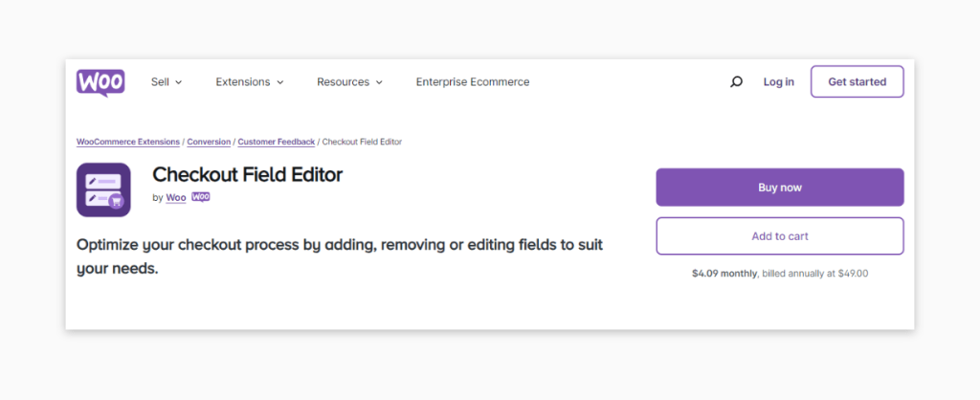Click the Checkout Field Editor product icon

(103, 190)
